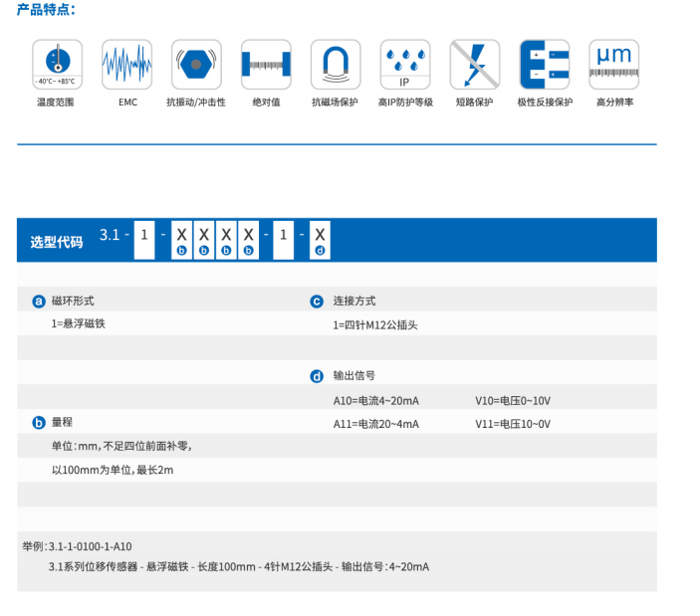
Task: Select the reverse polarity protection icon
Action: pos(545,65)
